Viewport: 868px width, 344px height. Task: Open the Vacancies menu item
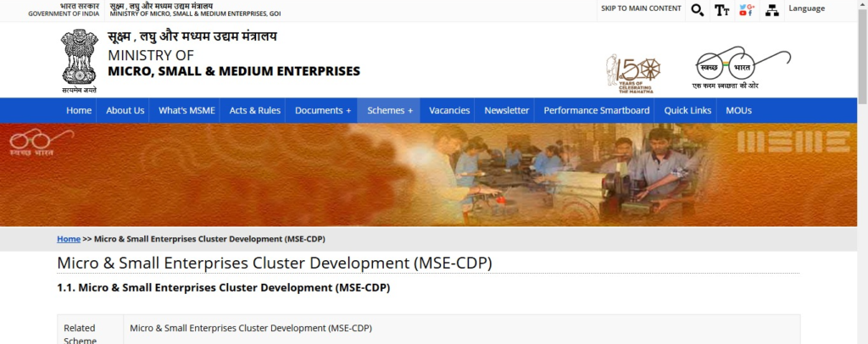pos(449,110)
